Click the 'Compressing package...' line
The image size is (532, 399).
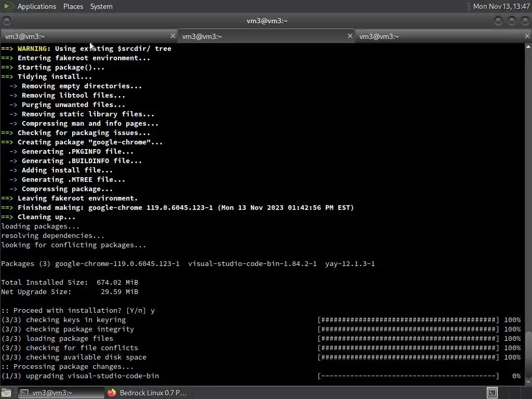click(61, 189)
